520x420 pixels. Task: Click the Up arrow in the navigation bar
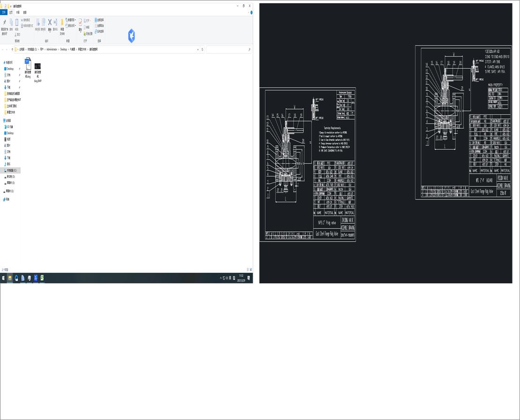pos(12,49)
